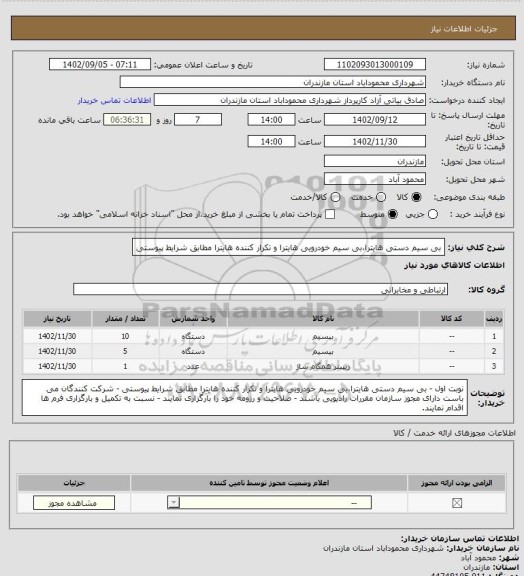Screen dimensions: 524x576
Task: Click the ردیف column header
Action: click(494, 319)
